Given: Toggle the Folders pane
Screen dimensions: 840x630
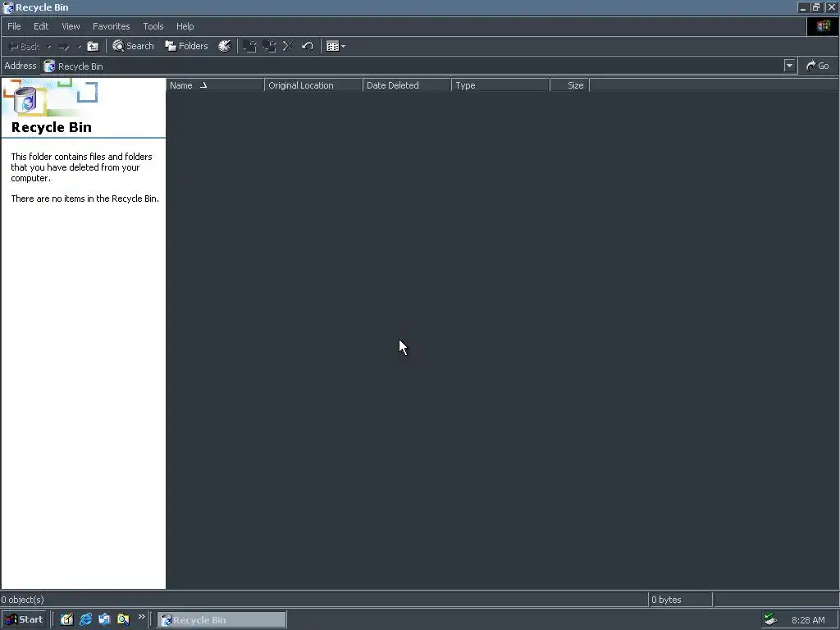Looking at the screenshot, I should (186, 46).
